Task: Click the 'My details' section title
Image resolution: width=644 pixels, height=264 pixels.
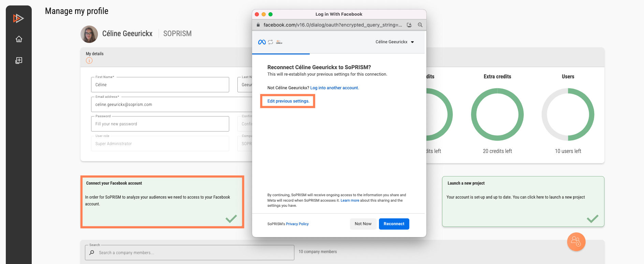Action: click(94, 54)
